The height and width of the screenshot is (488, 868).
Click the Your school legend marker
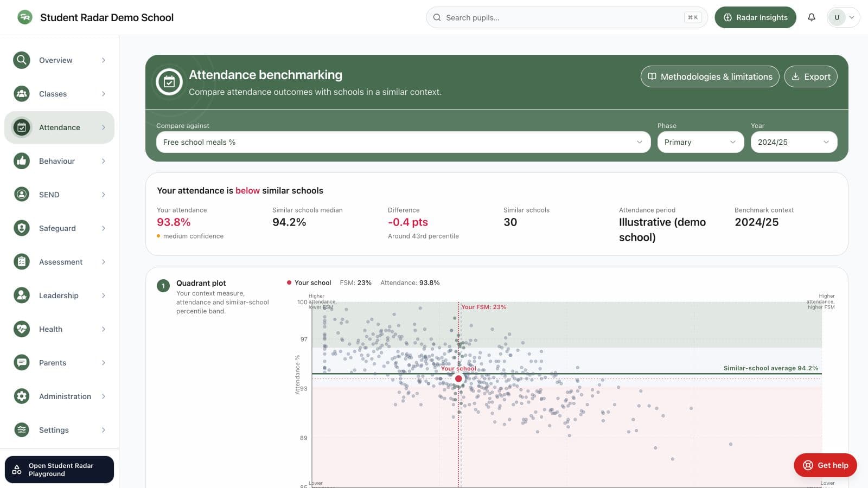289,282
